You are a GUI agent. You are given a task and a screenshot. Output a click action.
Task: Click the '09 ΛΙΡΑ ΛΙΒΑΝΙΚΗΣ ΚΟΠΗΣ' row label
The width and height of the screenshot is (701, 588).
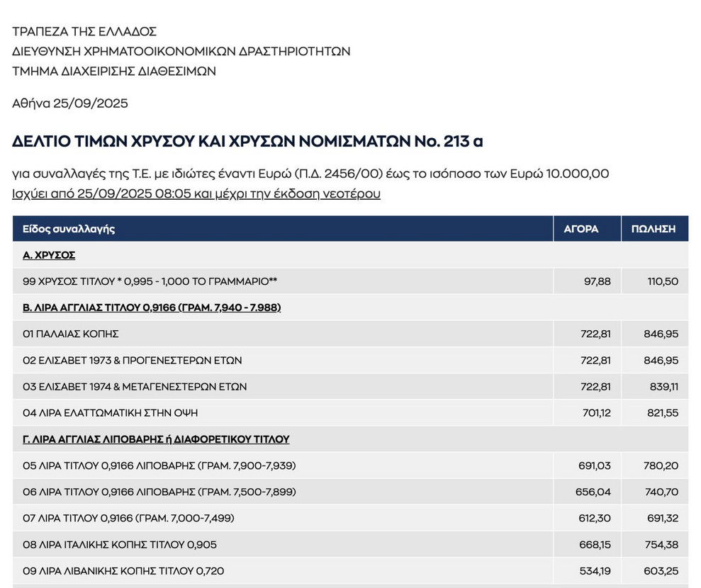point(123,571)
